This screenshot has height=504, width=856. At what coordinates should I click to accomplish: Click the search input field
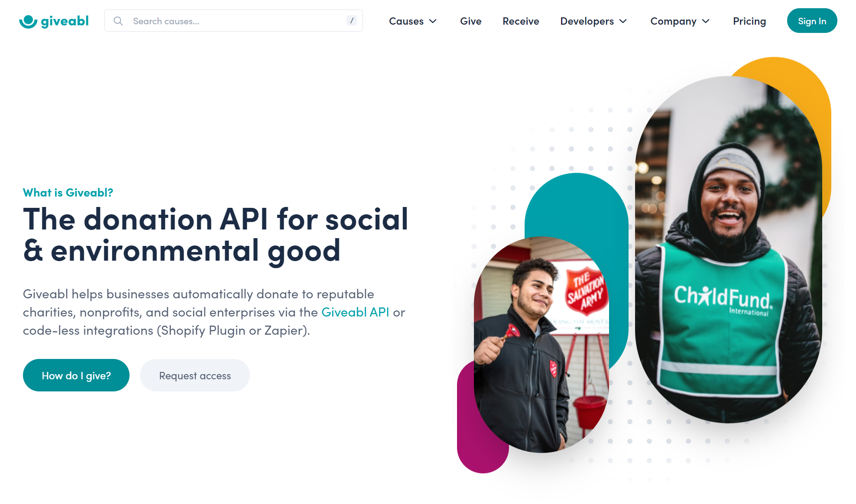point(233,21)
